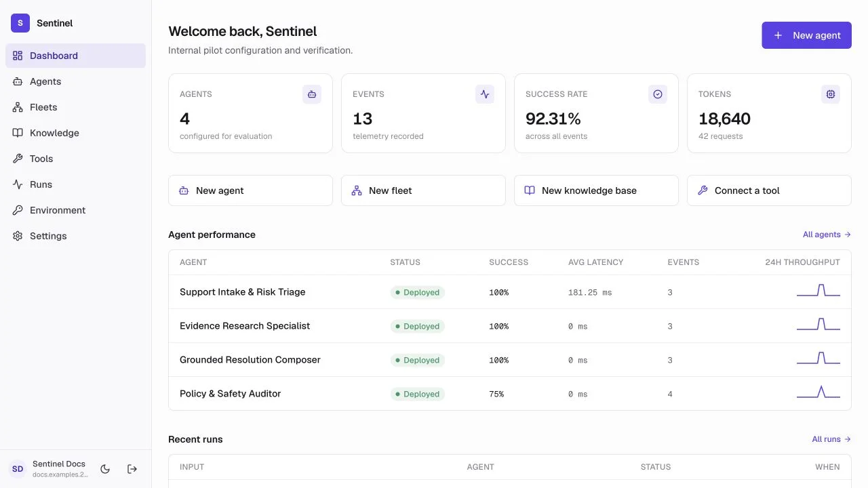The height and width of the screenshot is (488, 868).
Task: Click the chip icon in the Tokens card
Action: click(831, 94)
